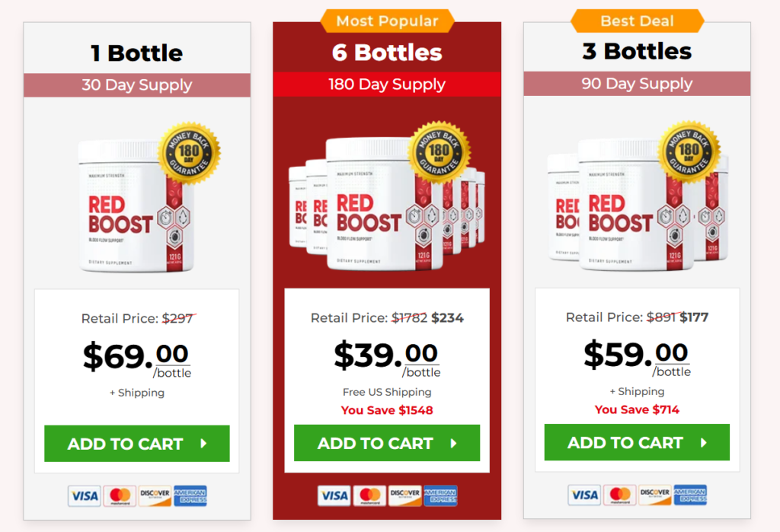
Task: Click the money back seal on 6 Bottles
Action: 439,151
